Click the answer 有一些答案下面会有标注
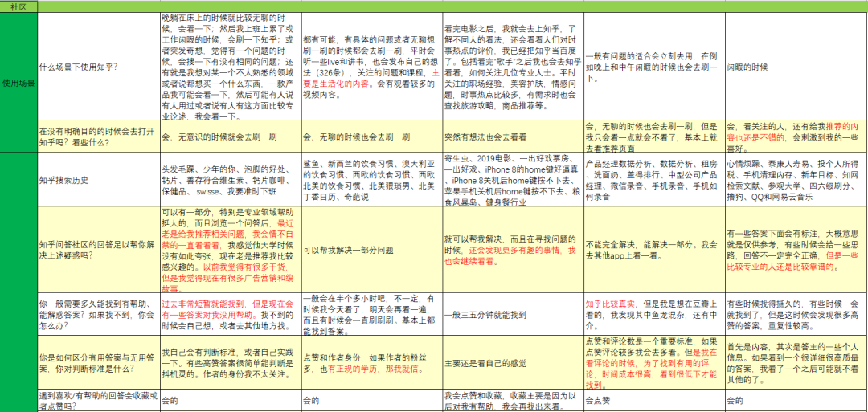 (796, 250)
